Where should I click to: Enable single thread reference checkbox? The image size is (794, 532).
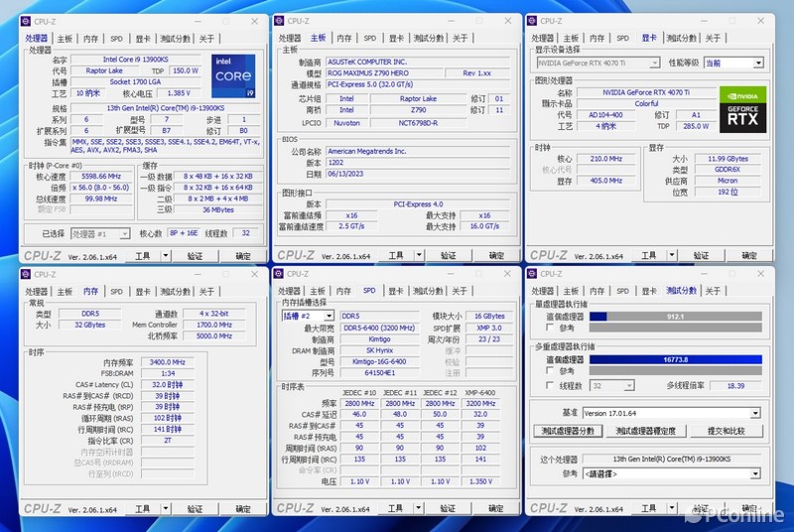click(550, 328)
